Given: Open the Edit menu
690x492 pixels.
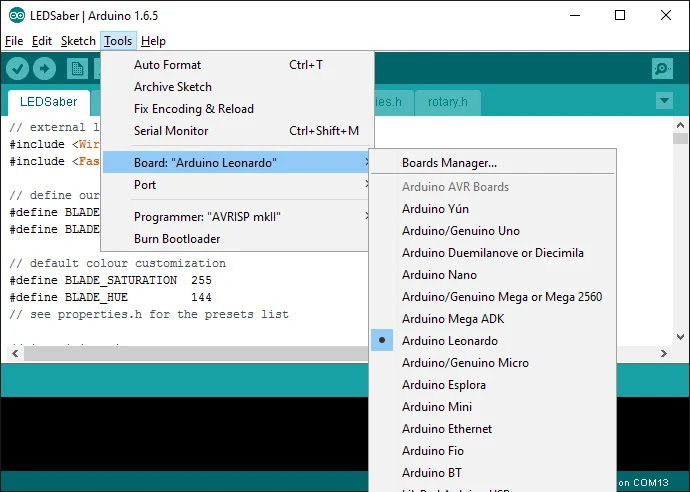Looking at the screenshot, I should 42,41.
